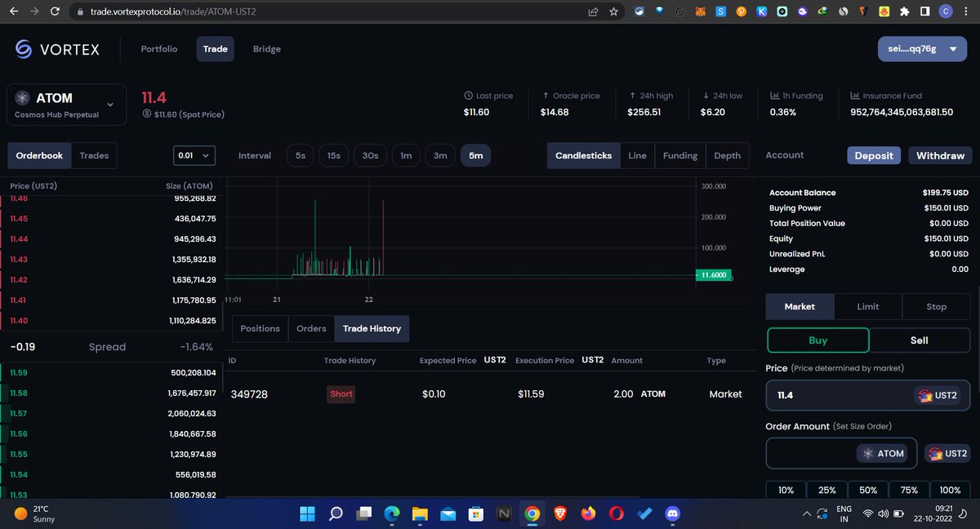The width and height of the screenshot is (980, 529).
Task: Open File Explorer from the taskbar
Action: point(420,513)
